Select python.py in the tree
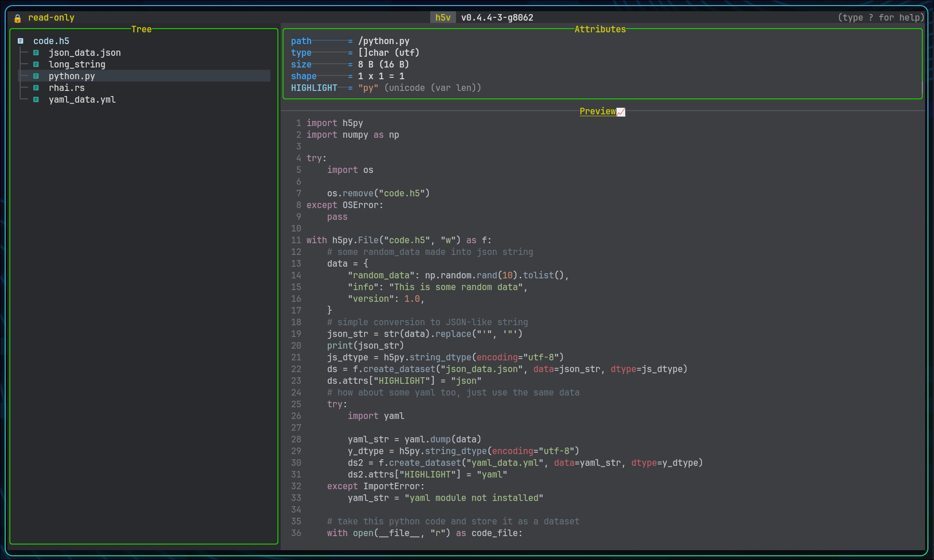 (x=72, y=76)
